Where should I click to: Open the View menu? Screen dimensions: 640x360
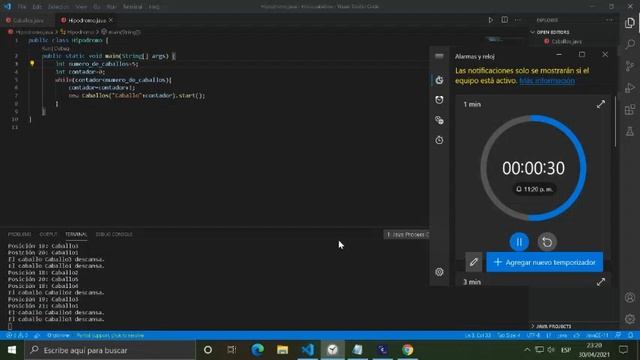click(x=81, y=7)
